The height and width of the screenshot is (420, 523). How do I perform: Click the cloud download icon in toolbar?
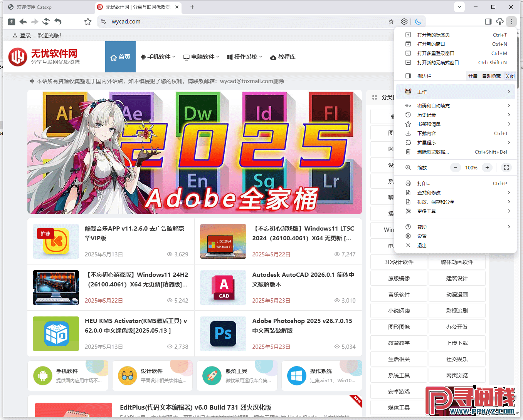point(500,22)
